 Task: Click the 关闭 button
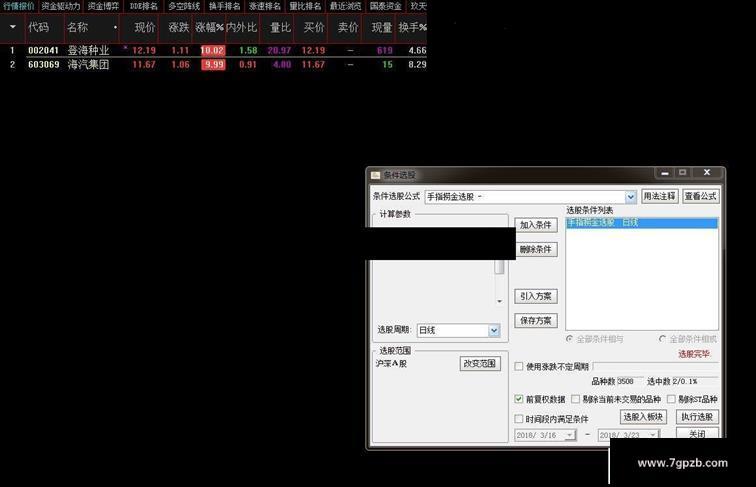(697, 433)
